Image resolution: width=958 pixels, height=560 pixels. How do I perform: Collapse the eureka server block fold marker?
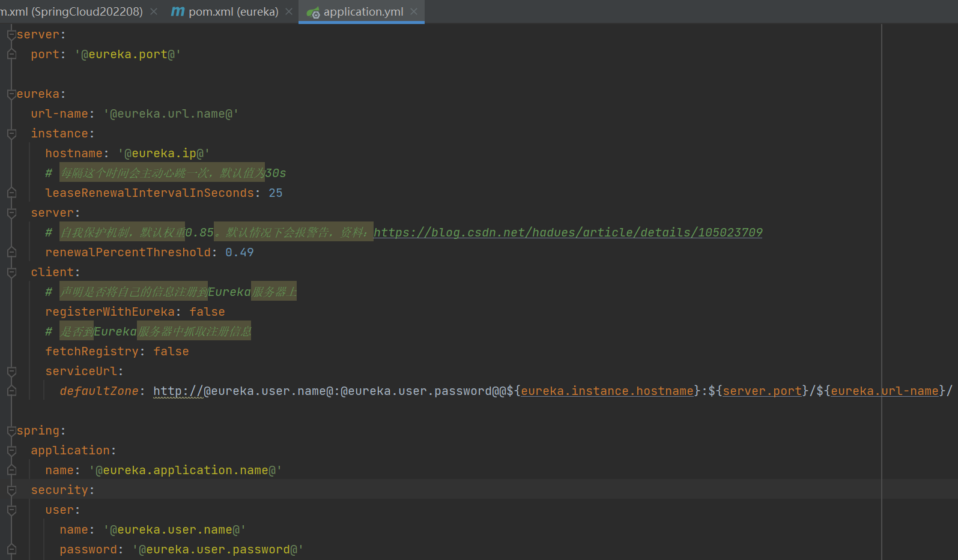(x=11, y=213)
